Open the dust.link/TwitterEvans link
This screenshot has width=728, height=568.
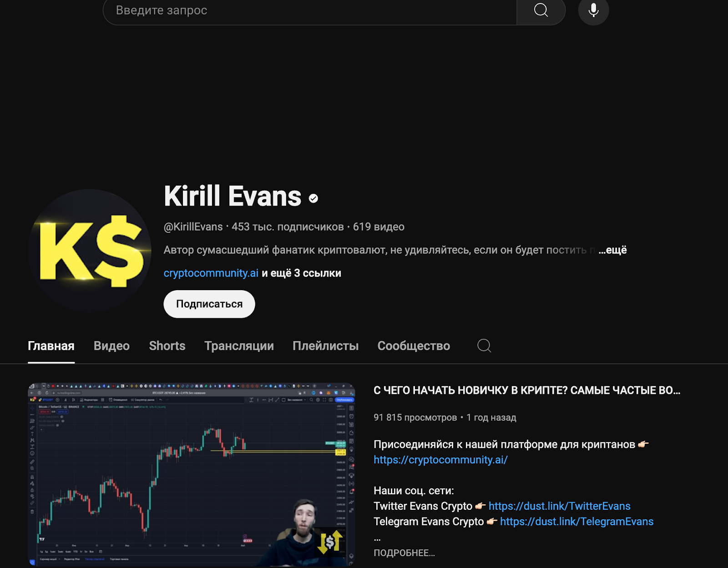(560, 506)
